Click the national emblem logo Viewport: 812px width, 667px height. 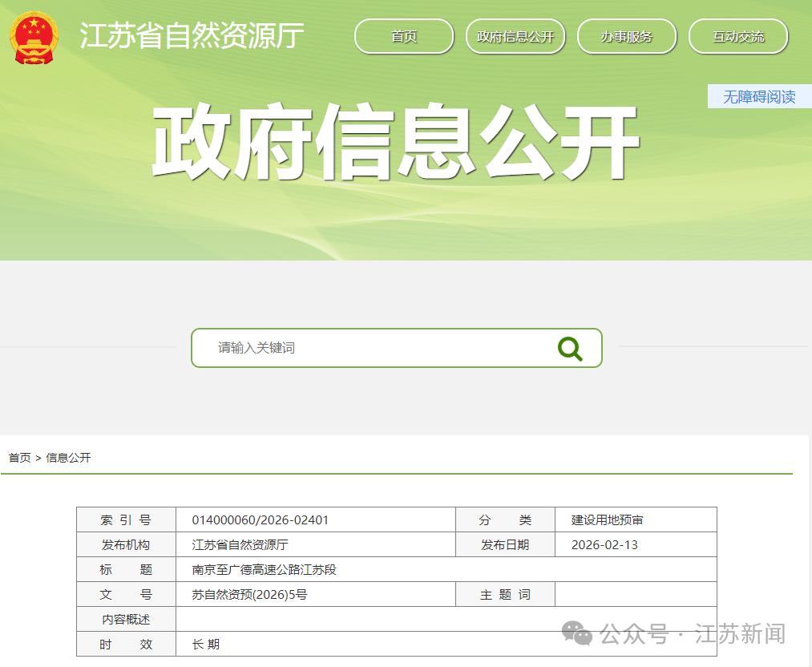pos(34,38)
